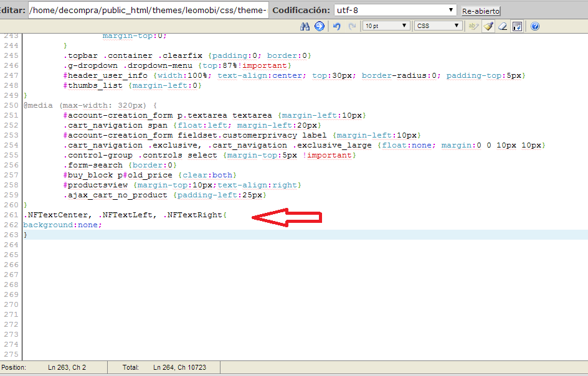Click the Re-abierto button
The width and height of the screenshot is (588, 376).
pyautogui.click(x=481, y=11)
